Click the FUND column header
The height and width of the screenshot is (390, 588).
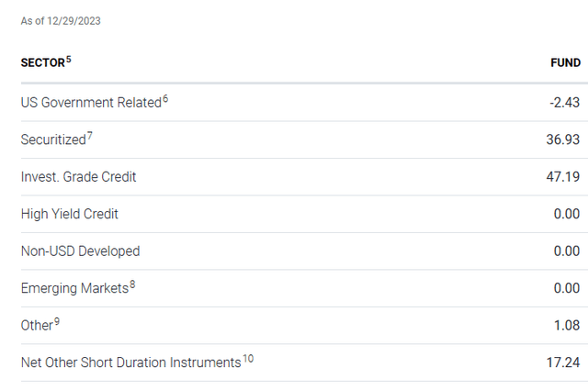click(565, 63)
